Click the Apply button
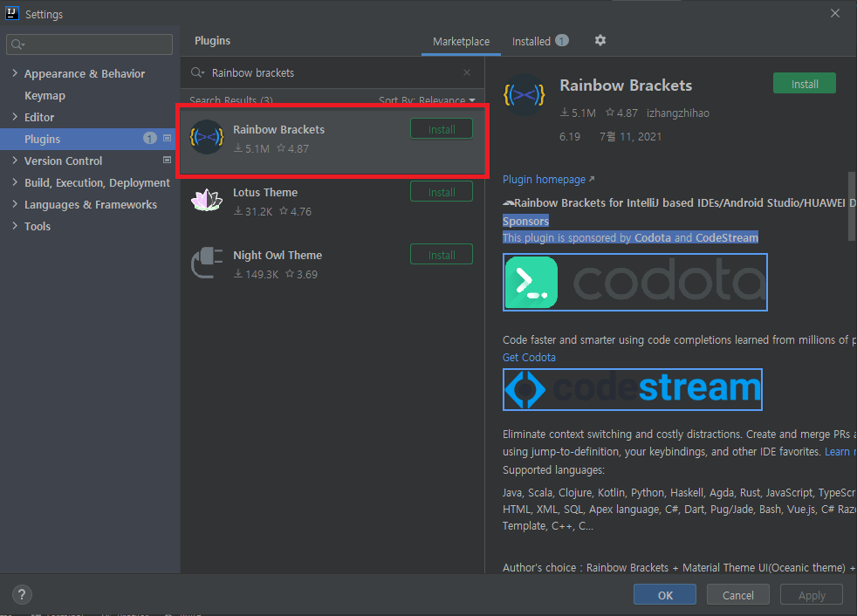Image resolution: width=857 pixels, height=616 pixels. tap(811, 595)
